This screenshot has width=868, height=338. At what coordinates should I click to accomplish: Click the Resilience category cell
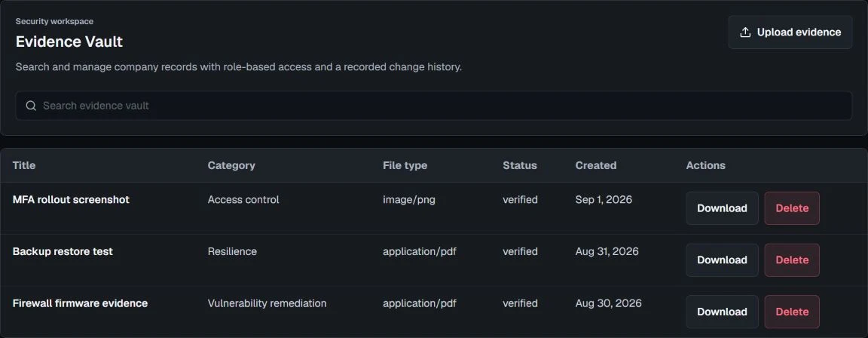pyautogui.click(x=232, y=251)
